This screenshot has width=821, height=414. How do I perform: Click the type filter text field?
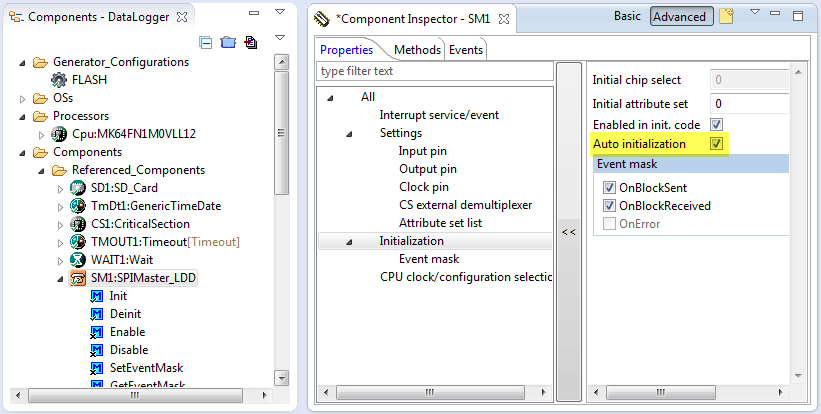(434, 71)
